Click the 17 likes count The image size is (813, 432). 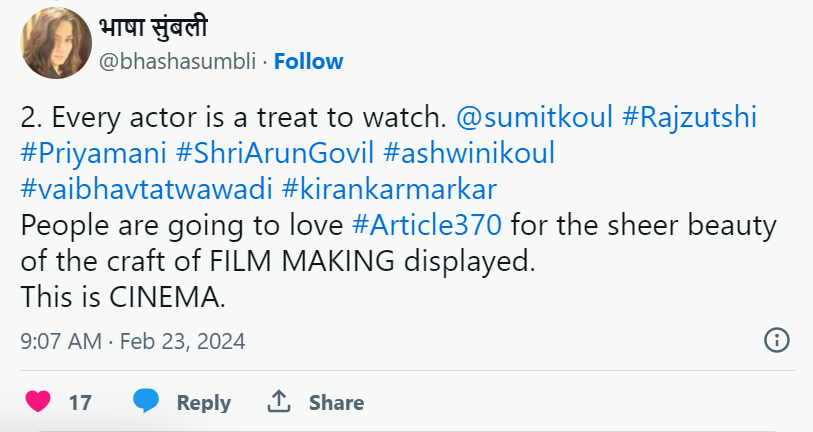coord(80,403)
